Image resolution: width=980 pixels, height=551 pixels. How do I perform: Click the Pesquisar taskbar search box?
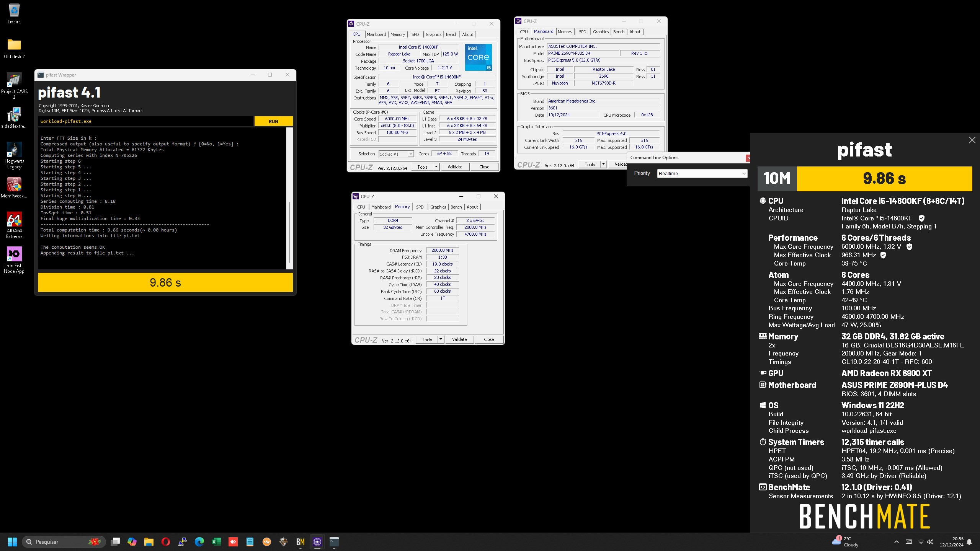pos(64,542)
